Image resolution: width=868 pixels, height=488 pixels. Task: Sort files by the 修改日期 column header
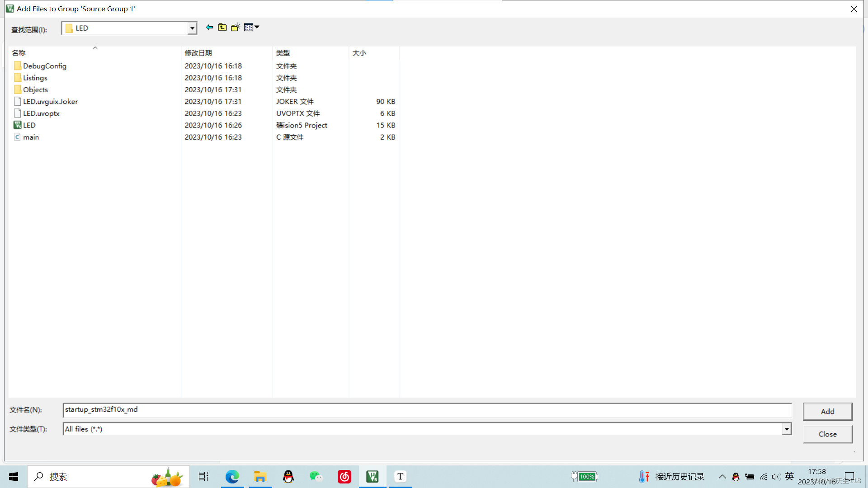198,53
